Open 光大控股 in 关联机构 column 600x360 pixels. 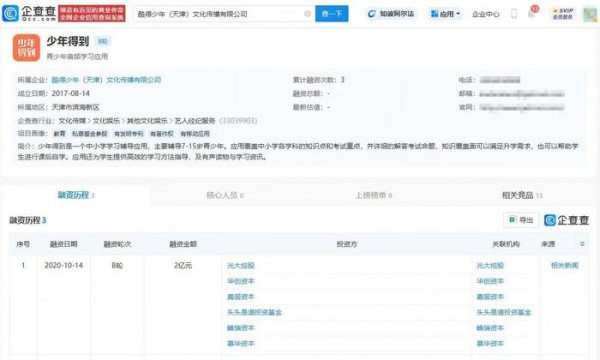pyautogui.click(x=490, y=266)
